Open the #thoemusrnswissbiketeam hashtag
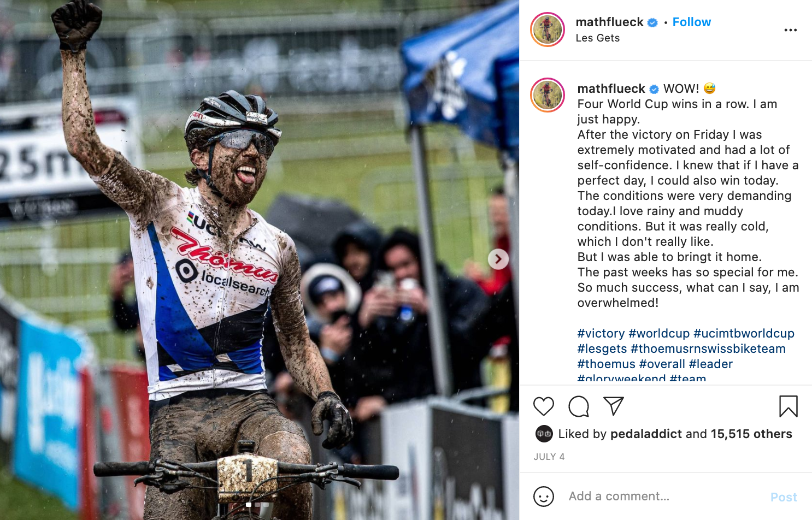Viewport: 812px width, 520px height. (x=708, y=349)
